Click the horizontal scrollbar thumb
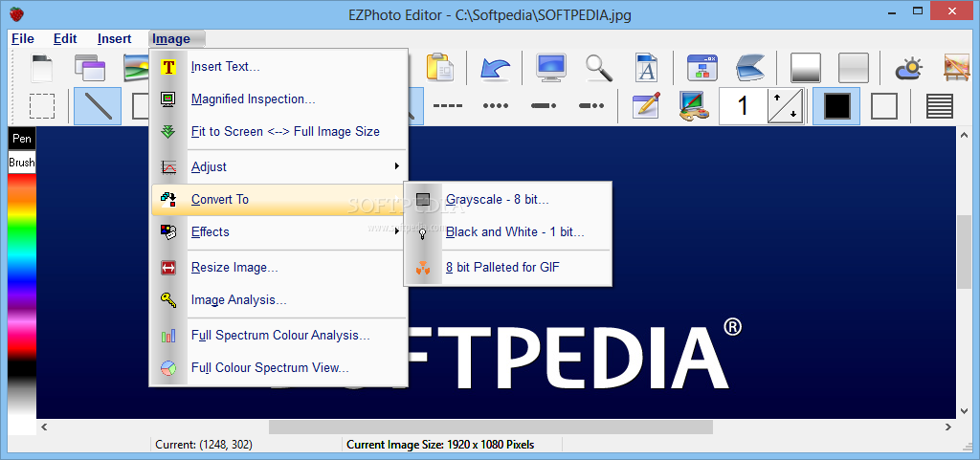980x460 pixels. point(491,427)
